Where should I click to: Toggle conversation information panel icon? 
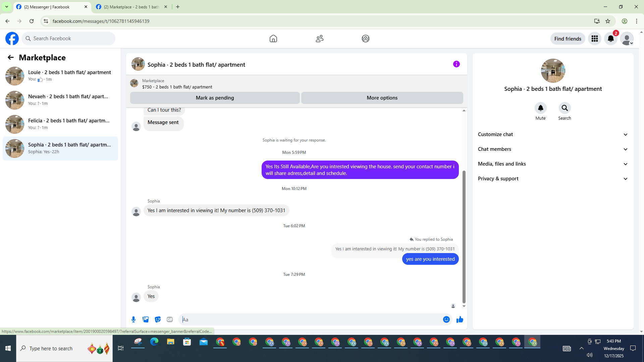pyautogui.click(x=456, y=64)
